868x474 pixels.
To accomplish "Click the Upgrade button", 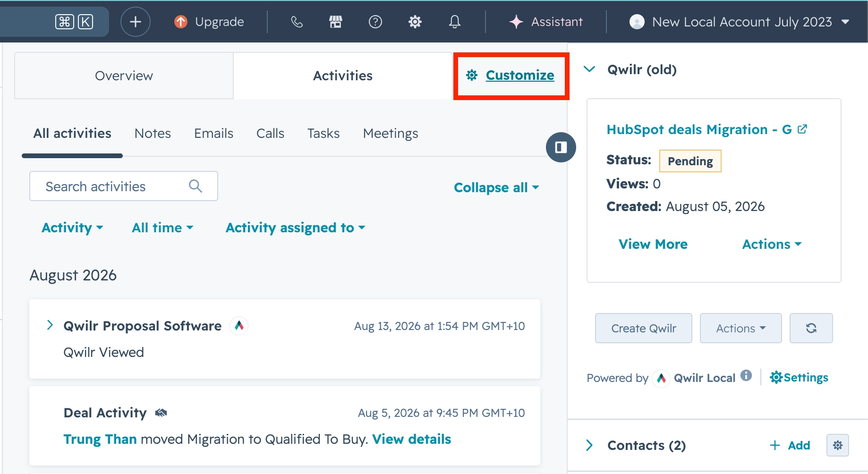I will tap(209, 22).
